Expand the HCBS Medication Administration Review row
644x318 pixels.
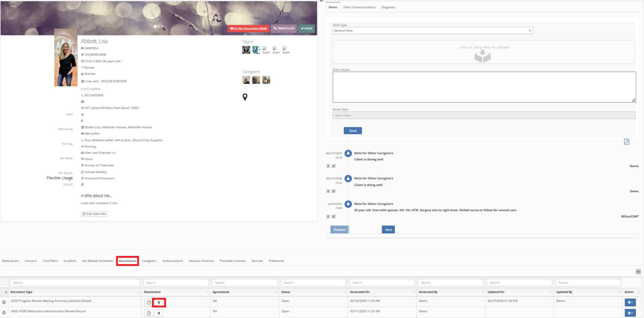4,313
